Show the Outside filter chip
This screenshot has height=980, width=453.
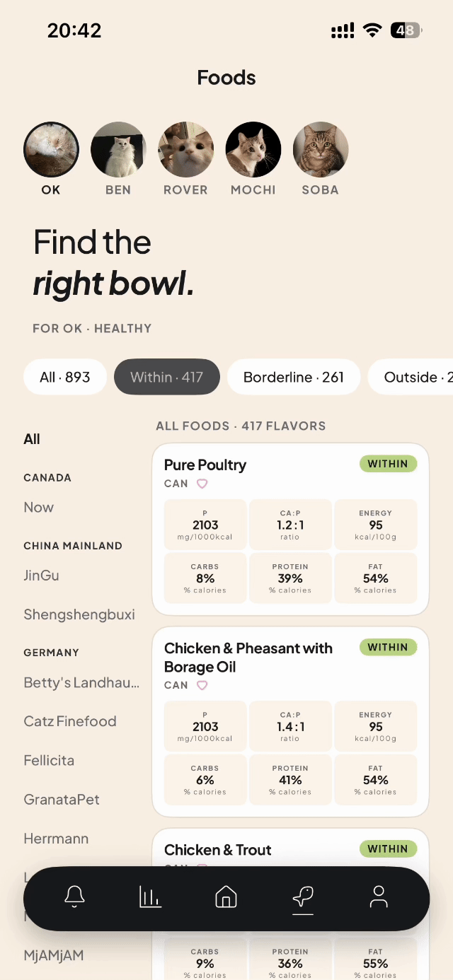[411, 377]
